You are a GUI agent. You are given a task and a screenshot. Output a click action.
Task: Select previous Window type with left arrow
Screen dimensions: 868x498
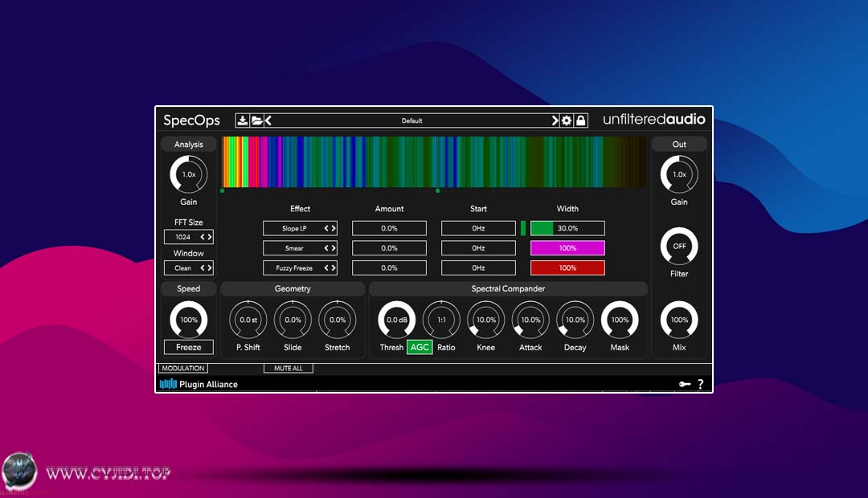[x=203, y=267]
